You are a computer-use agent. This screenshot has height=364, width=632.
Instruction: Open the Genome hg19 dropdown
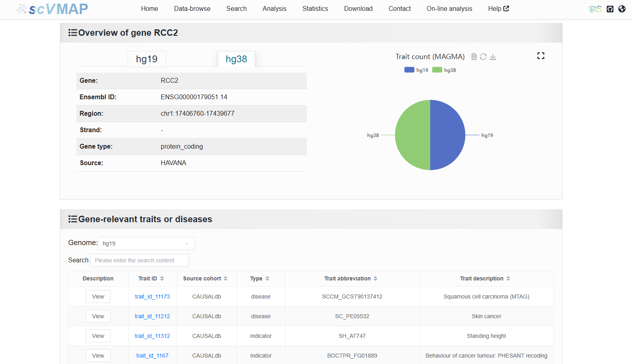tap(146, 243)
